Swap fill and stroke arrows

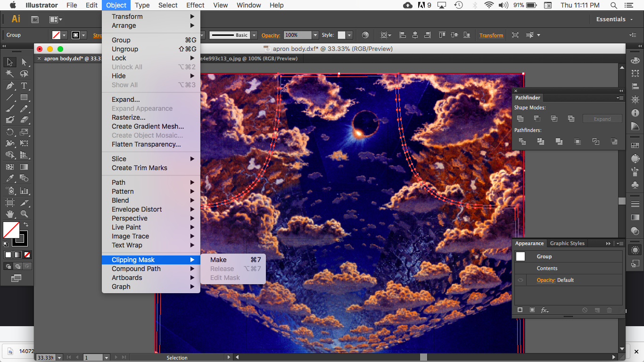(x=25, y=225)
